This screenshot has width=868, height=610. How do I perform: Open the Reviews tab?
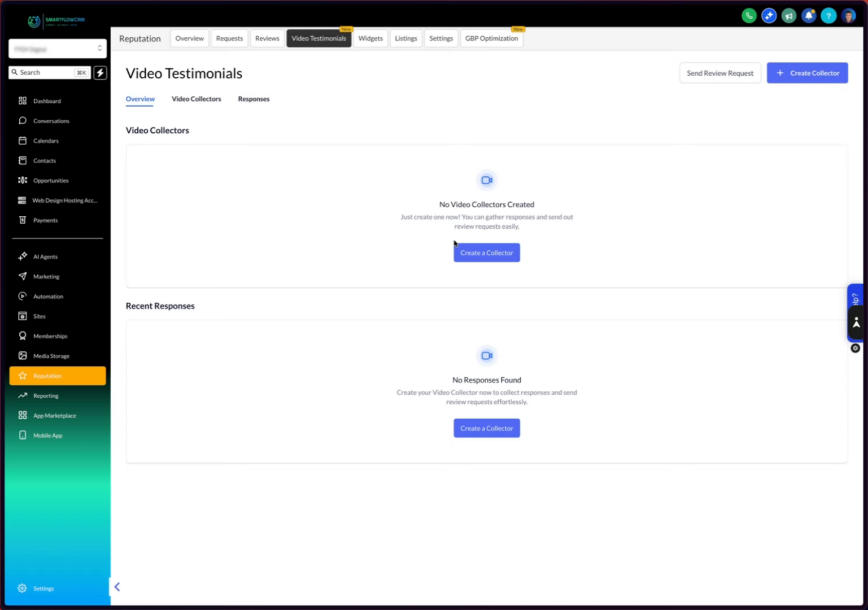pyautogui.click(x=267, y=38)
